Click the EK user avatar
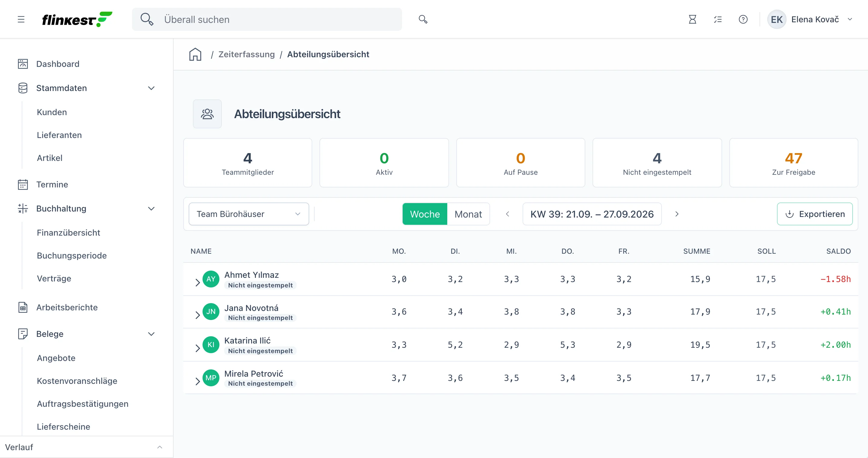868x458 pixels. tap(776, 19)
